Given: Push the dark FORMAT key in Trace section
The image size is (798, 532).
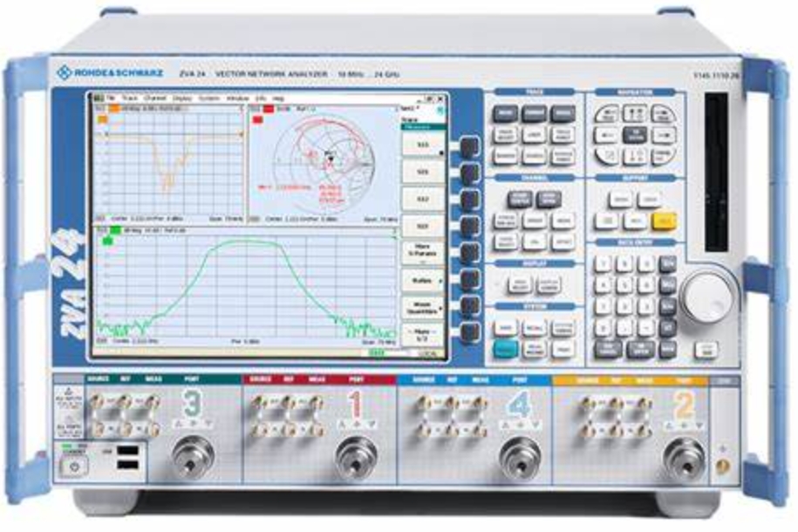Looking at the screenshot, I should click(534, 113).
